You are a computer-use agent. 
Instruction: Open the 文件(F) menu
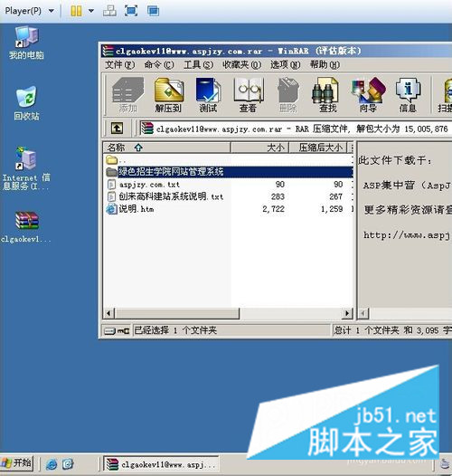coord(119,64)
